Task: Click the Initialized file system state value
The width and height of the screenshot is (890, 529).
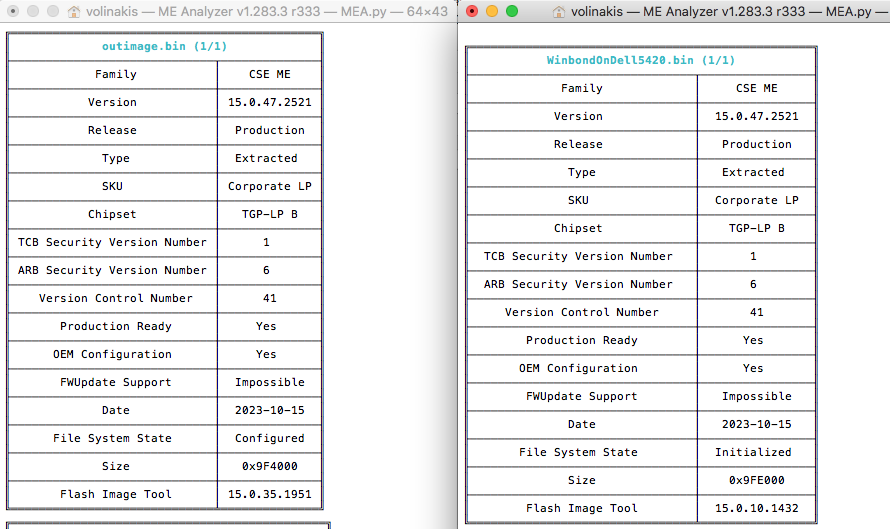Action: tap(752, 452)
